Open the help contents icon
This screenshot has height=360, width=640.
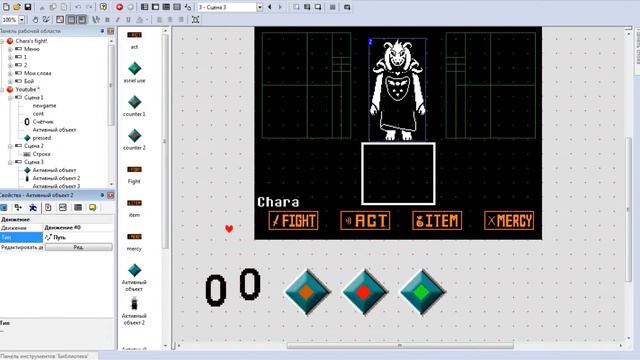point(103,7)
